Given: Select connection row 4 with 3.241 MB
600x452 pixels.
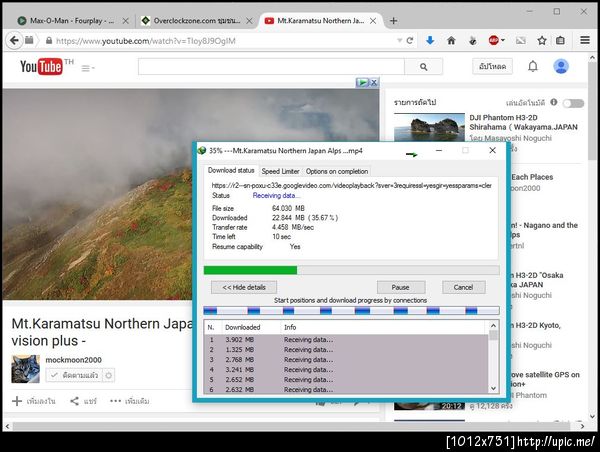Looking at the screenshot, I should point(346,369).
